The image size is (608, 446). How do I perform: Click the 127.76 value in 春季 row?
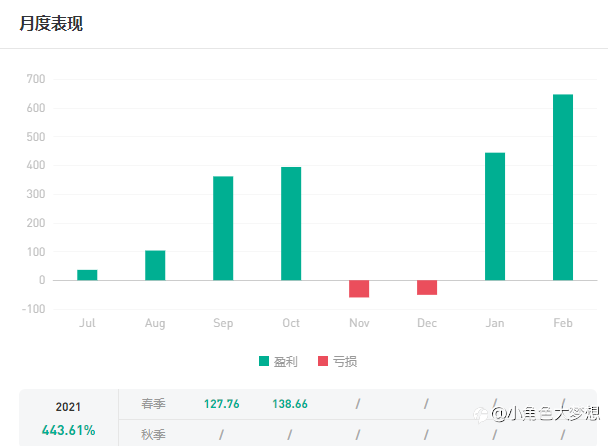tap(222, 404)
